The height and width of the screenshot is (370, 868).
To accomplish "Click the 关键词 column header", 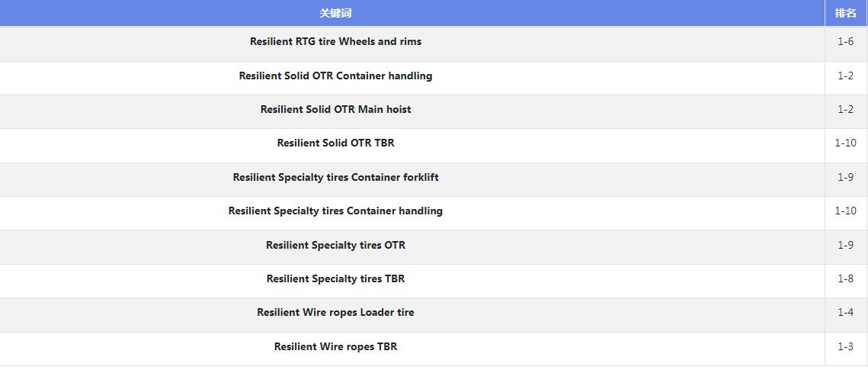I will (335, 13).
